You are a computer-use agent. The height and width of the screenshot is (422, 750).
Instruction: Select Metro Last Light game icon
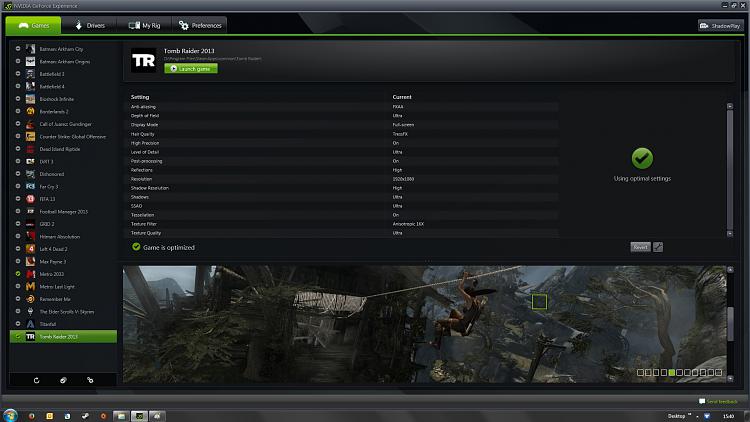click(x=30, y=286)
